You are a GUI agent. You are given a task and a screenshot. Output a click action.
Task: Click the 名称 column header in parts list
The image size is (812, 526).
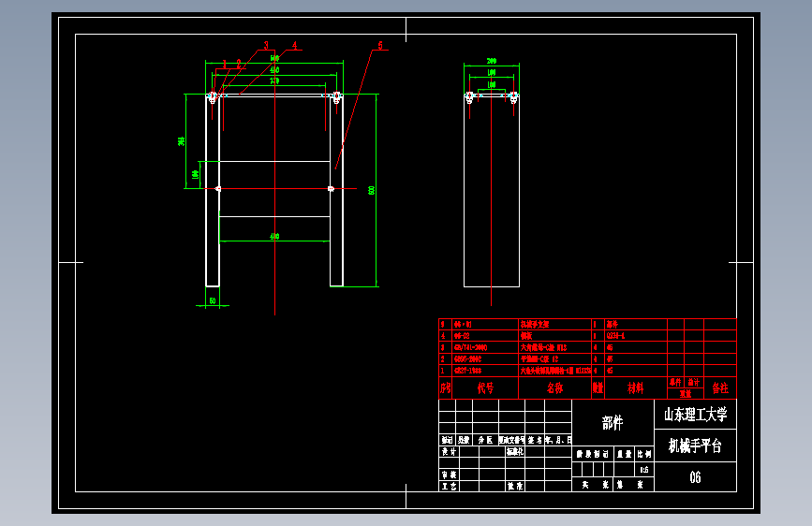pos(554,387)
